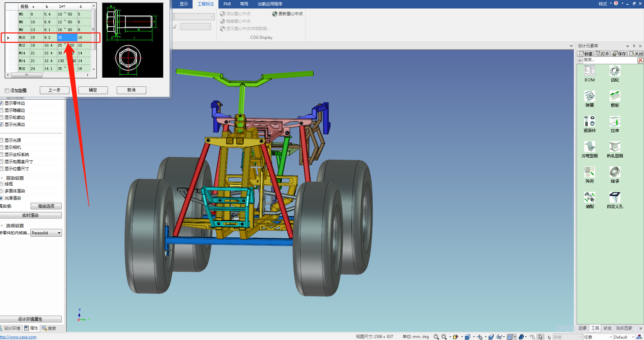The image size is (644, 340).
Task: Click the selection arrow cursor in status bar
Action: click(x=540, y=337)
